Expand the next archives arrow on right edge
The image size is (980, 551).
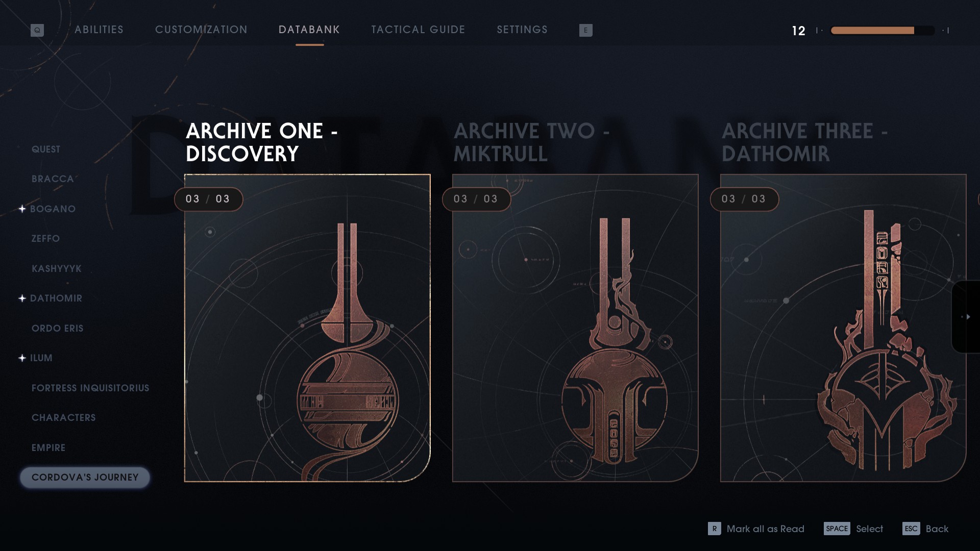click(x=966, y=317)
